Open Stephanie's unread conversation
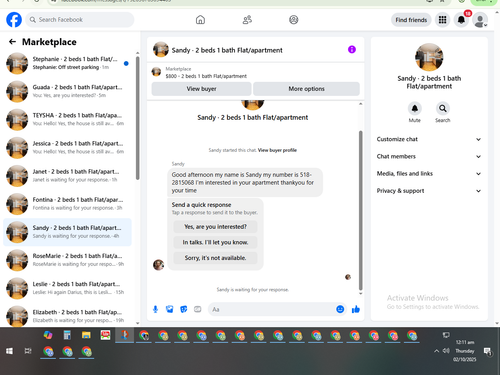Screen dimensions: 500x375 click(67, 63)
